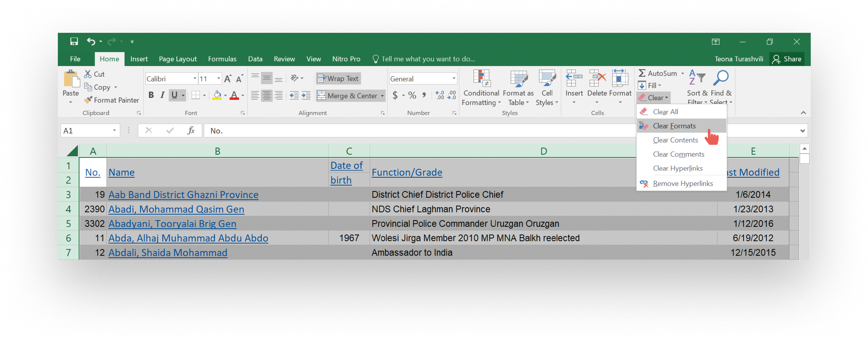
Task: Select Remove Hyperlinks menu entry
Action: 681,183
